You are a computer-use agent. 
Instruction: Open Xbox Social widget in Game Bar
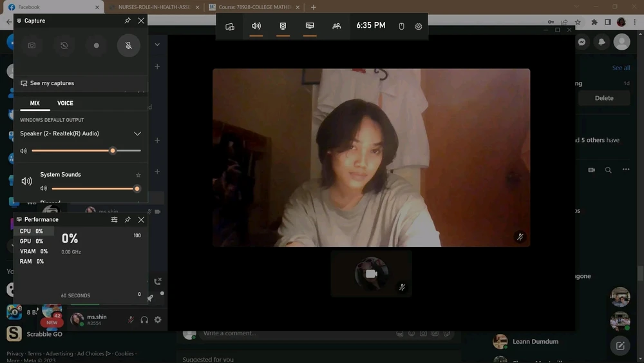click(336, 26)
